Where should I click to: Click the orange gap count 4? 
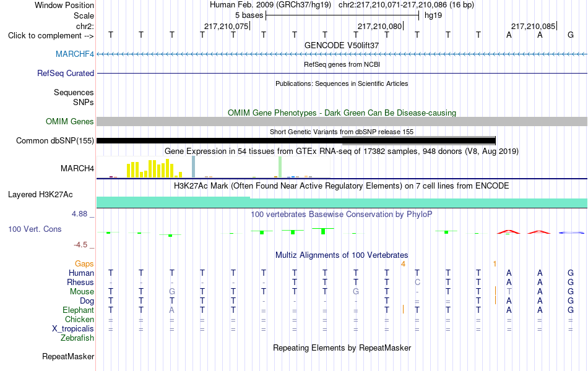point(403,264)
